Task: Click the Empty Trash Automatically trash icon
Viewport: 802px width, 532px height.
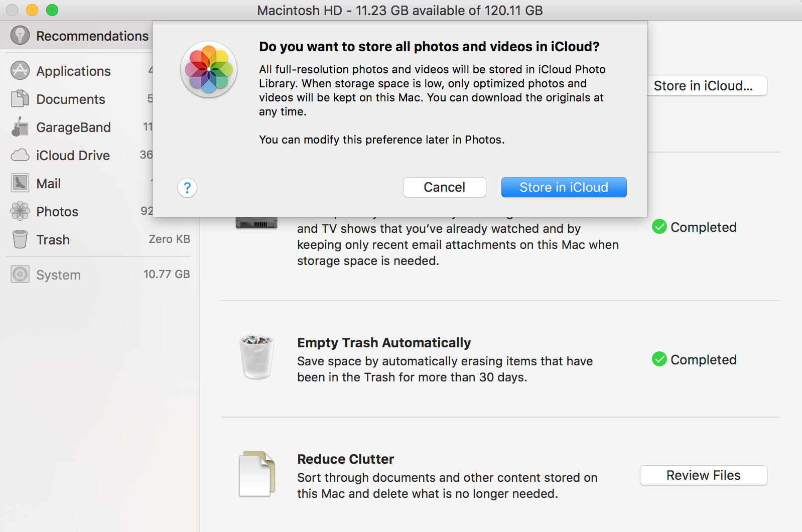Action: point(257,357)
